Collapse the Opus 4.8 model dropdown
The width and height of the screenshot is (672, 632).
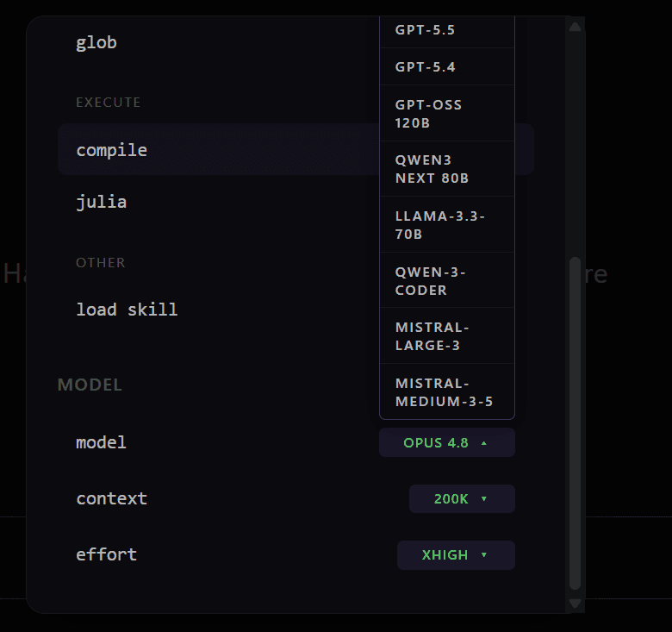(x=447, y=442)
